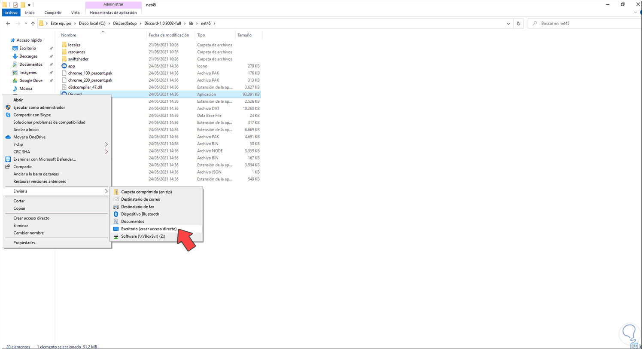Open the Properties quick access toolbar icon
644x349 pixels.
tap(15, 4)
